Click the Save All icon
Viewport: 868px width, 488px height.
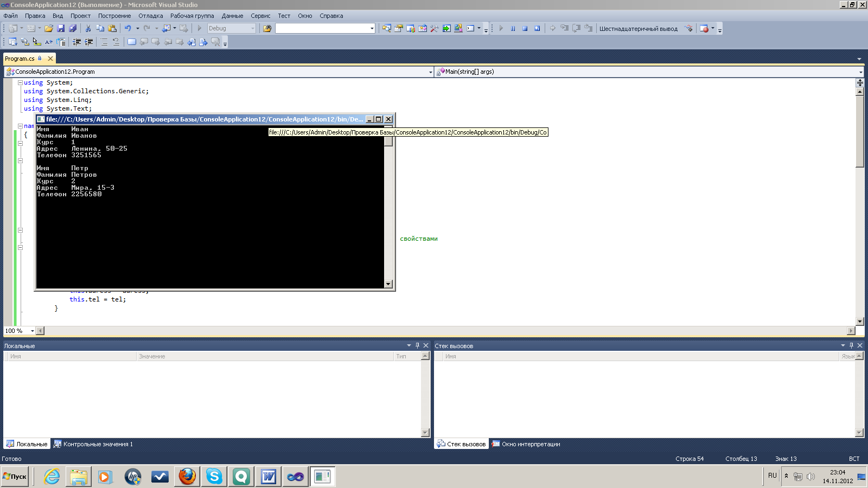[x=72, y=28]
